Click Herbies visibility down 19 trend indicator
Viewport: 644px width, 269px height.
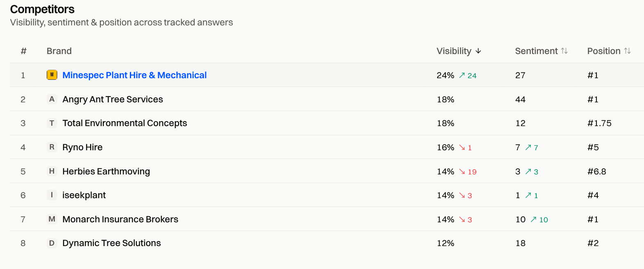tap(467, 172)
